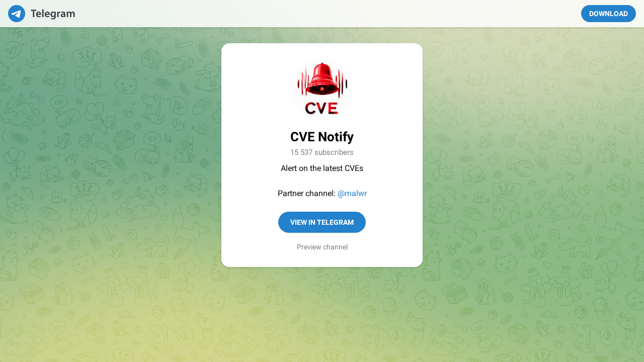Click the Telegram wordmark in the header
Image resolution: width=644 pixels, height=362 pixels.
click(53, 14)
